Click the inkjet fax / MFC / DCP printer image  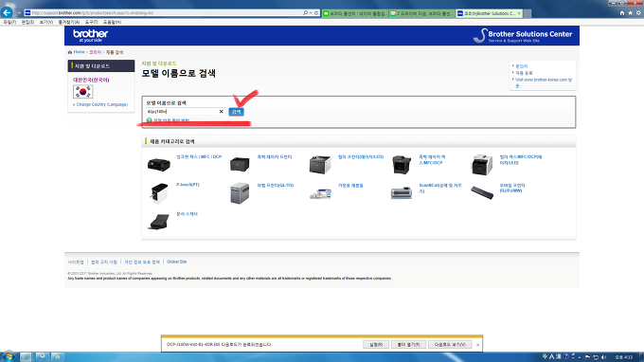point(158,164)
